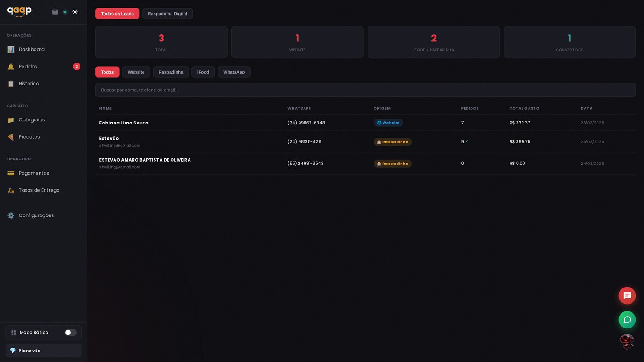Navigate to Produtos

tap(43, 137)
